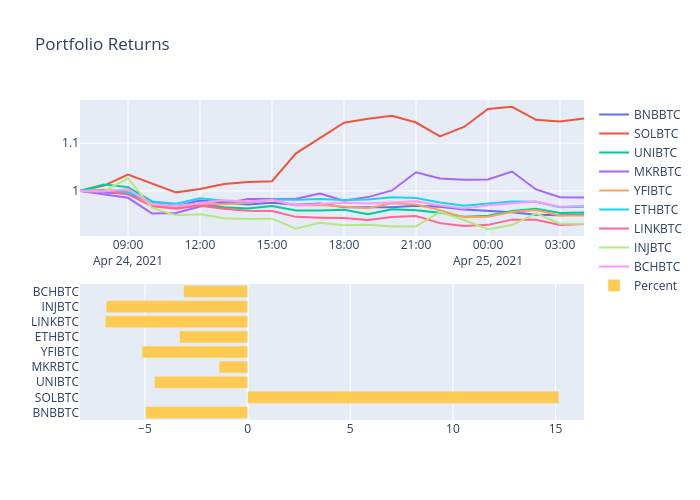This screenshot has height=500, width=700.
Task: Select the LINKBTC bar in bar chart
Action: pyautogui.click(x=176, y=322)
